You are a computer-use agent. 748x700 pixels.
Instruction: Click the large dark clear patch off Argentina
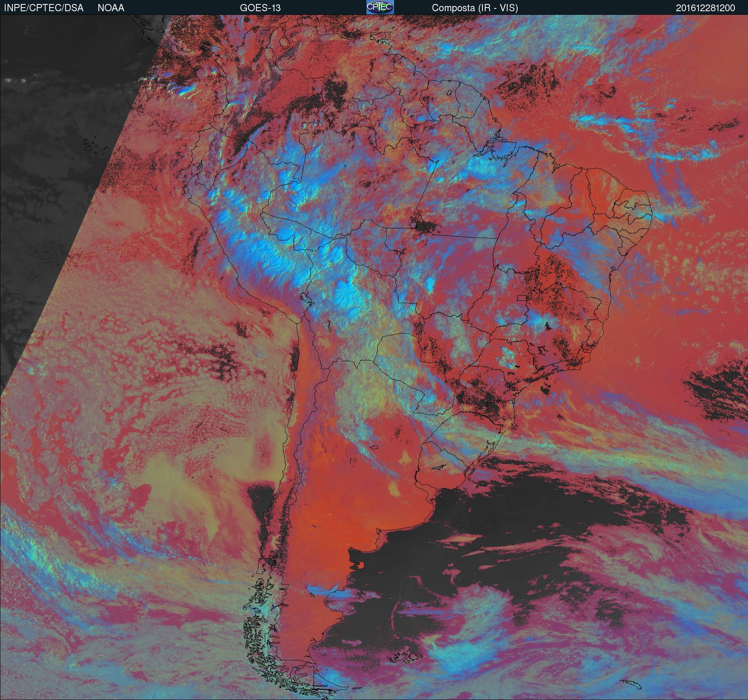tap(500, 520)
